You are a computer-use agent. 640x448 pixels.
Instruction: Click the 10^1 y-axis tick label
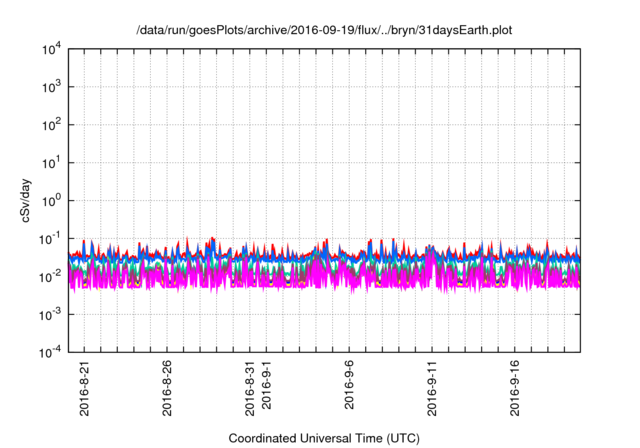tap(52, 162)
